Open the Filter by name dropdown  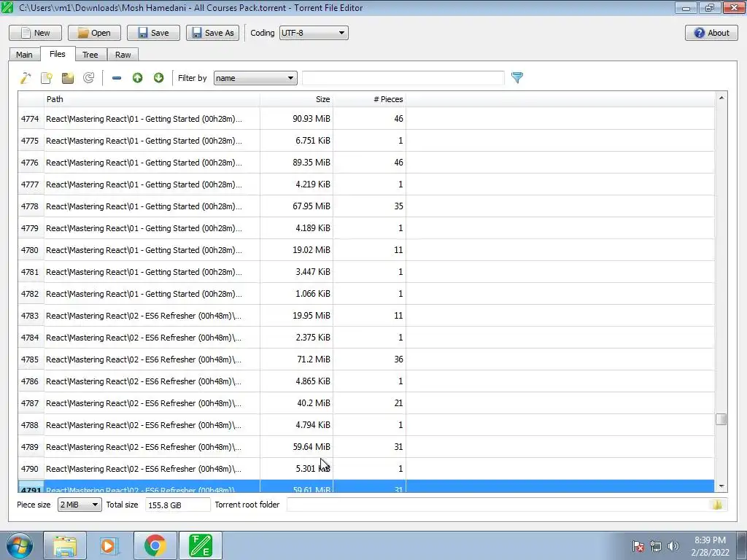[255, 78]
